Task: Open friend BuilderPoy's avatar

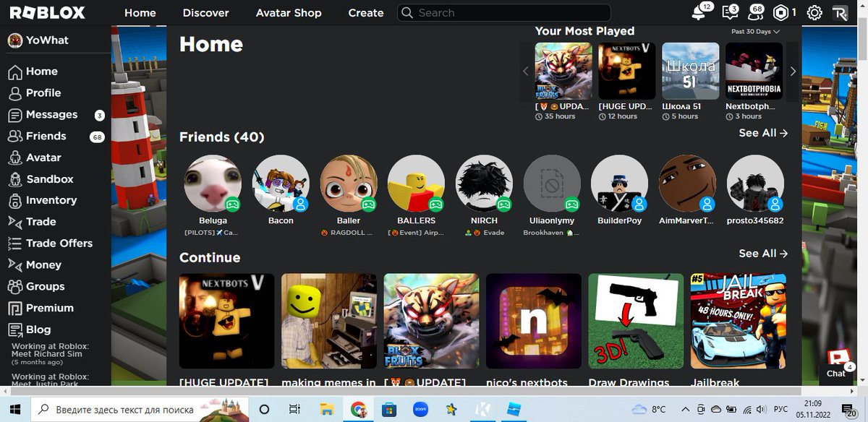Action: (x=619, y=184)
